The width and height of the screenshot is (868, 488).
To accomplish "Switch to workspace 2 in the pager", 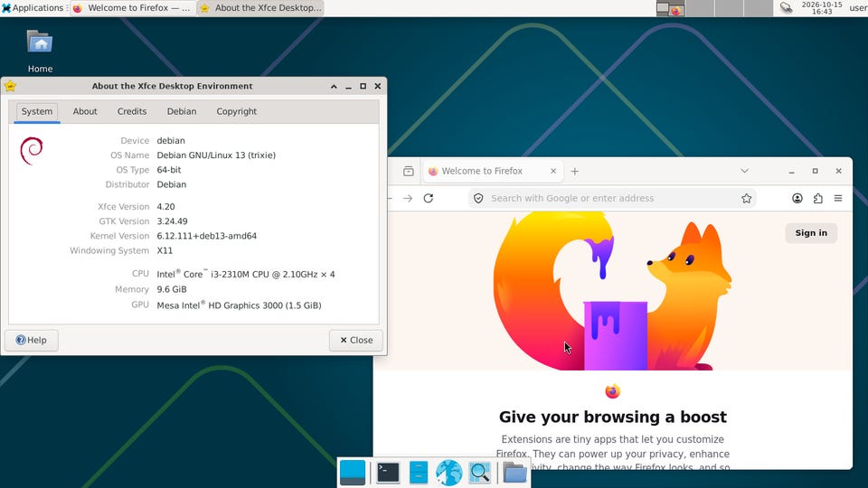I will point(700,8).
